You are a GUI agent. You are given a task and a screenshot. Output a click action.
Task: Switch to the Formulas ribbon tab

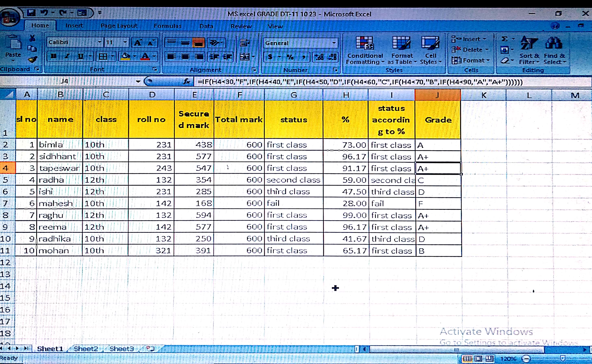168,26
